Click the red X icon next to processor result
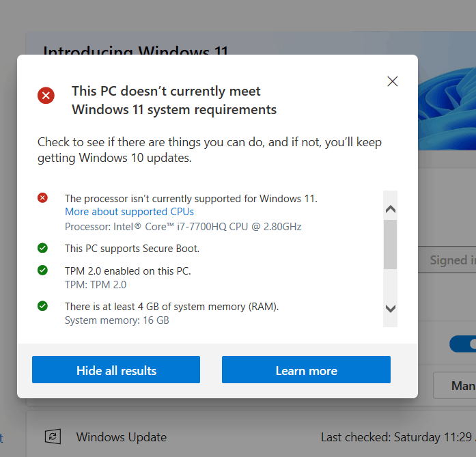The height and width of the screenshot is (457, 476). 42,198
